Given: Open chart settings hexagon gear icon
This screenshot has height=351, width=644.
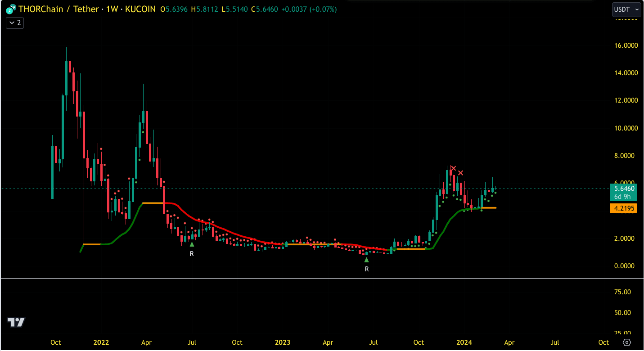Looking at the screenshot, I should click(627, 342).
